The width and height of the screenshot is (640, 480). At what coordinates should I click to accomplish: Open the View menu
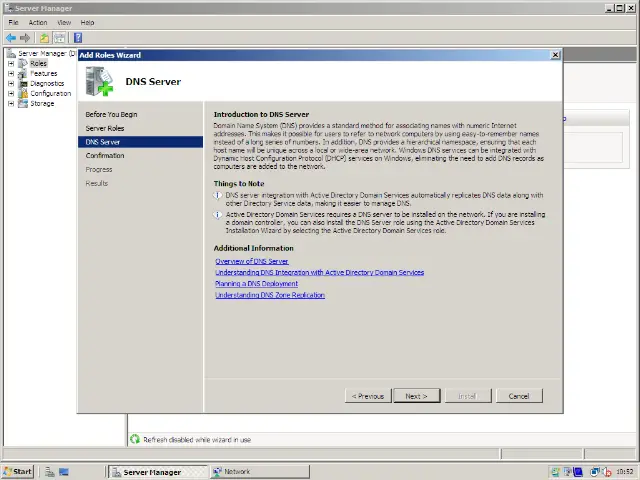tap(64, 22)
